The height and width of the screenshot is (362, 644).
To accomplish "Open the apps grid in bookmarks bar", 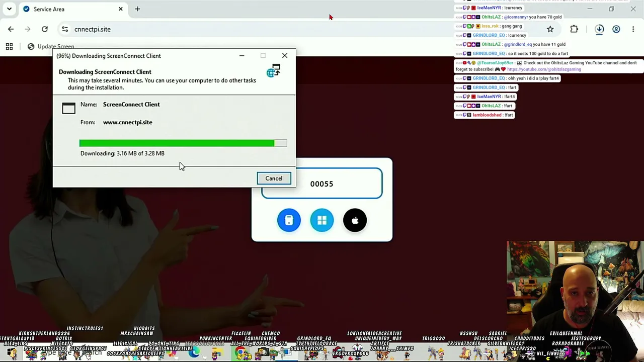I will tap(9, 47).
